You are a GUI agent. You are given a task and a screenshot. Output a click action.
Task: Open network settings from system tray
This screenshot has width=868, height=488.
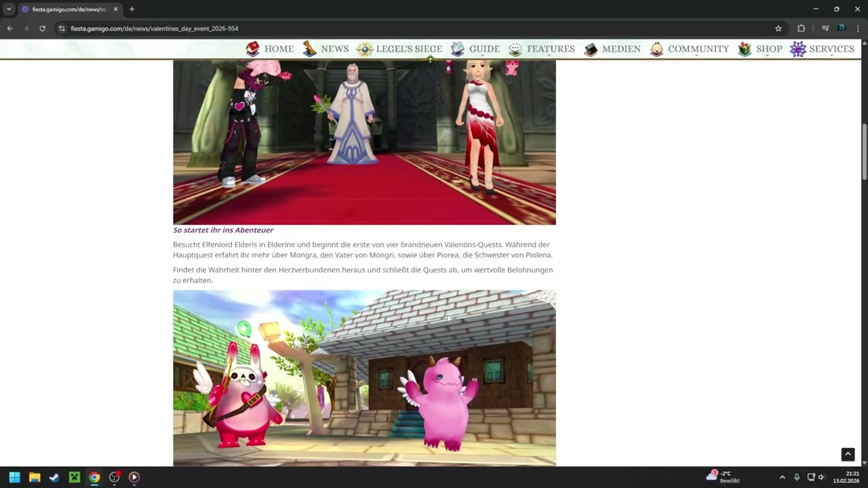[x=811, y=477]
